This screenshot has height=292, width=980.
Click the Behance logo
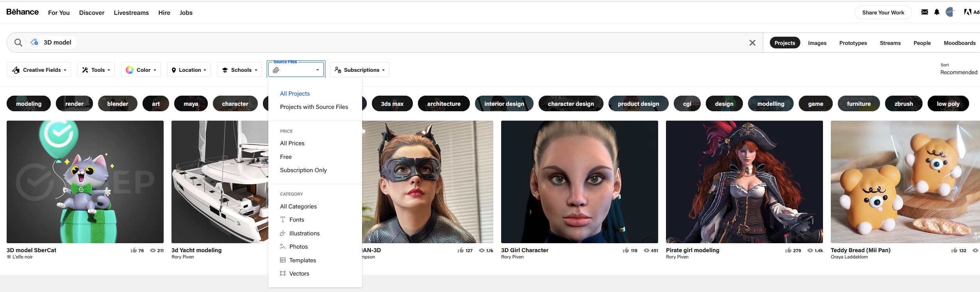[23, 12]
